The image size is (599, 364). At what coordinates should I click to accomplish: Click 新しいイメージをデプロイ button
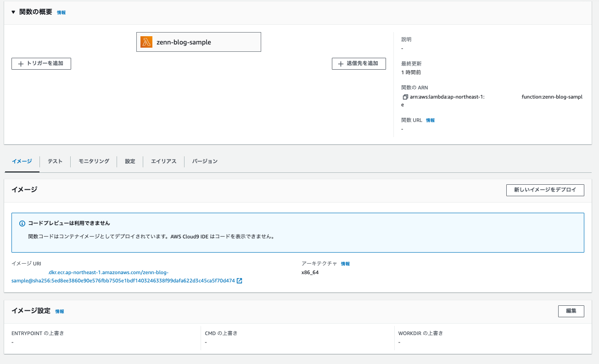[545, 190]
